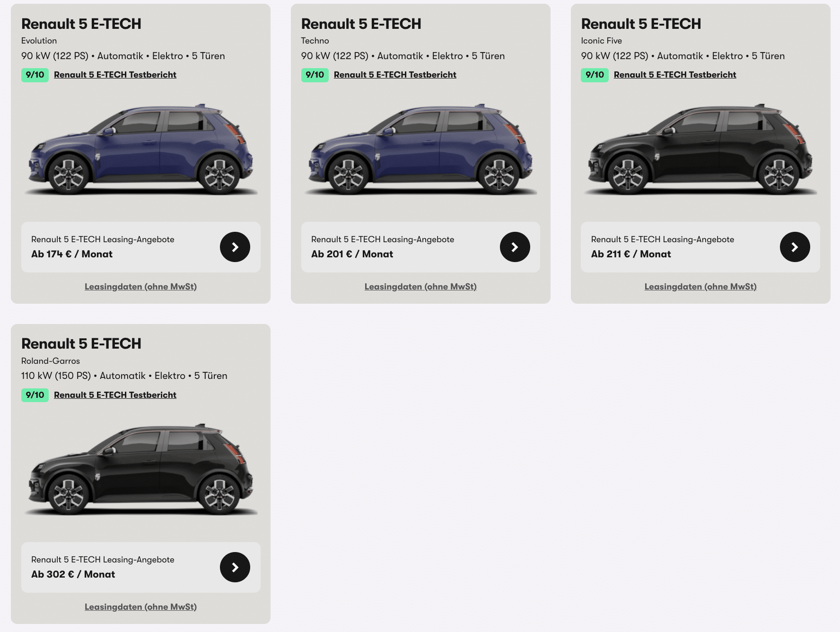The image size is (840, 632).
Task: Open Testbericht link on Roland-Garros card
Action: pyautogui.click(x=115, y=395)
